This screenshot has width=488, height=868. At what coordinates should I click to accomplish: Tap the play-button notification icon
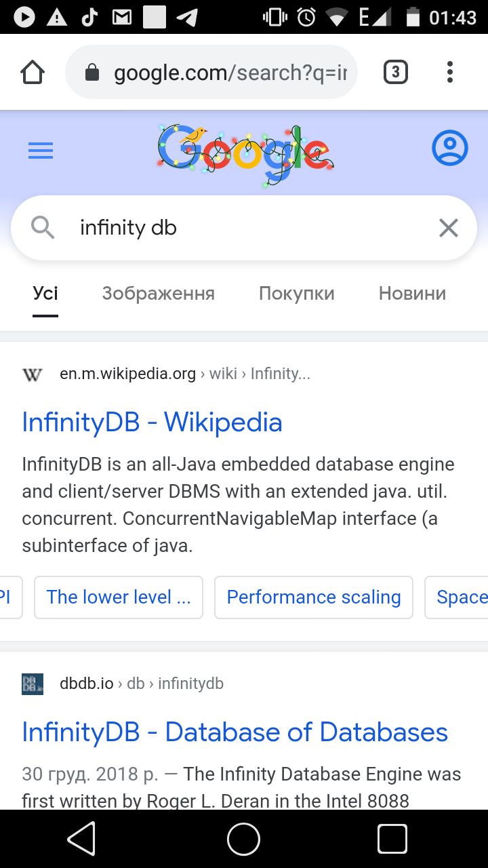pyautogui.click(x=24, y=17)
